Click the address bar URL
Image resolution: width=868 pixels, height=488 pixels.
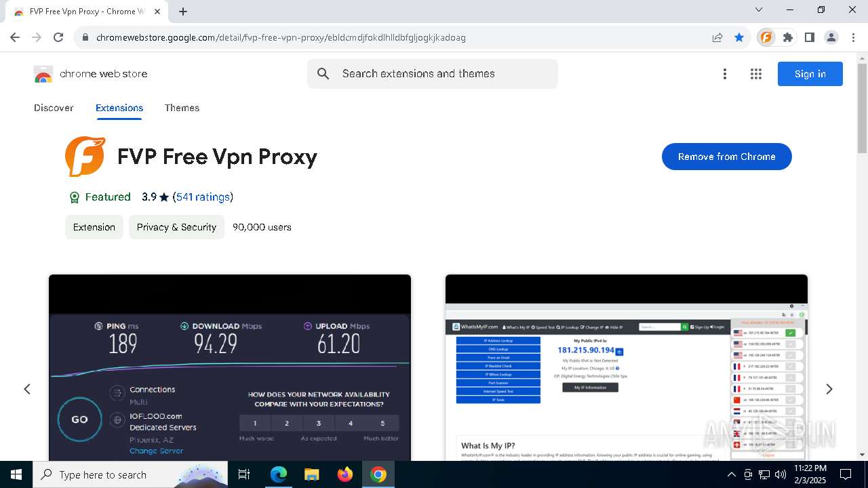[281, 37]
